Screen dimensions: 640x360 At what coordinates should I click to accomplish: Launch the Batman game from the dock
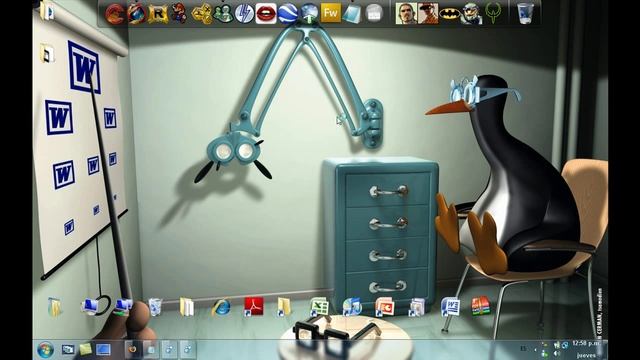click(x=450, y=14)
